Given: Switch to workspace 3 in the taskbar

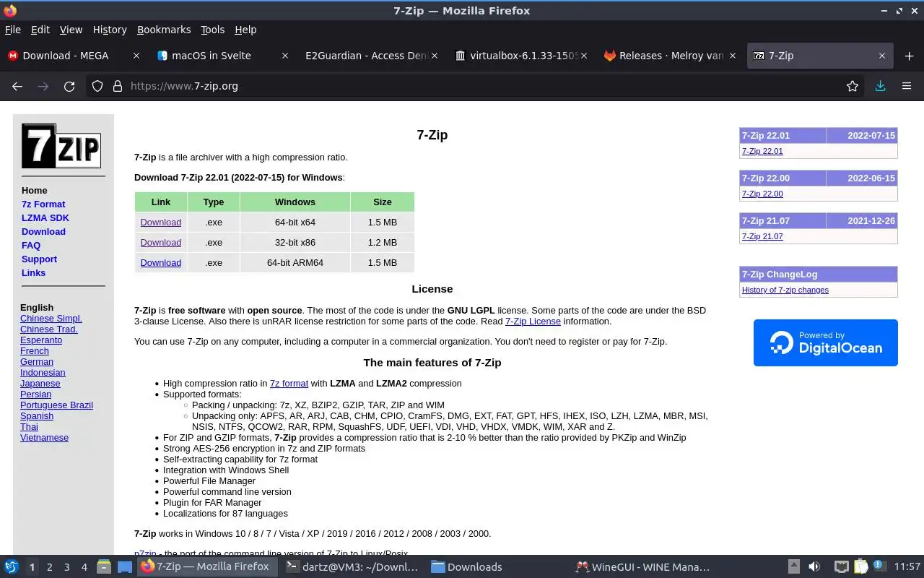Looking at the screenshot, I should click(66, 567).
